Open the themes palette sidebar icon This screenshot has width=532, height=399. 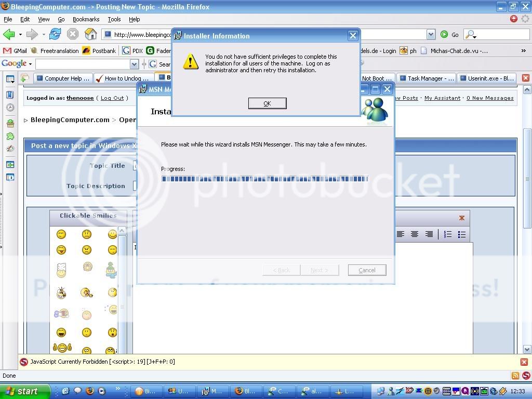(10, 149)
